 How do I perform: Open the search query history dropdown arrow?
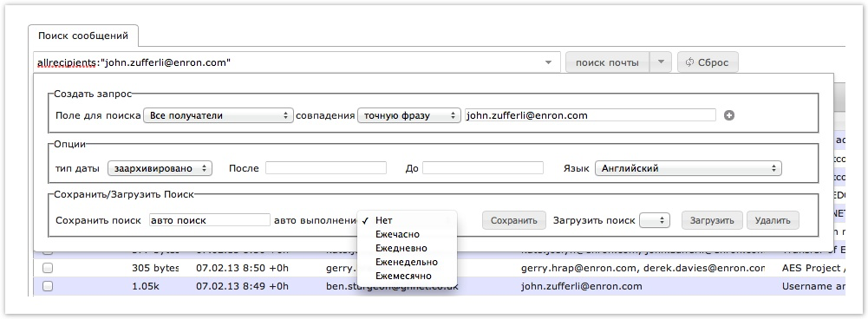549,62
